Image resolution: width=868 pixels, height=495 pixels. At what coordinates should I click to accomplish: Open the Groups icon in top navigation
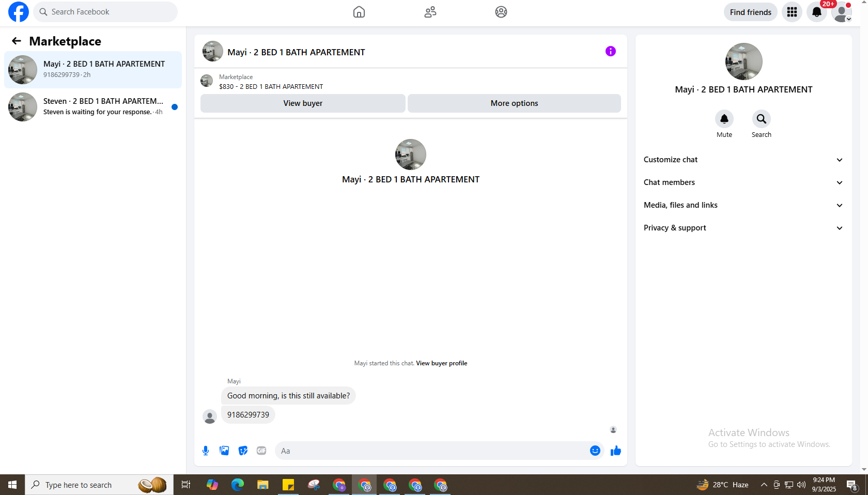[501, 12]
